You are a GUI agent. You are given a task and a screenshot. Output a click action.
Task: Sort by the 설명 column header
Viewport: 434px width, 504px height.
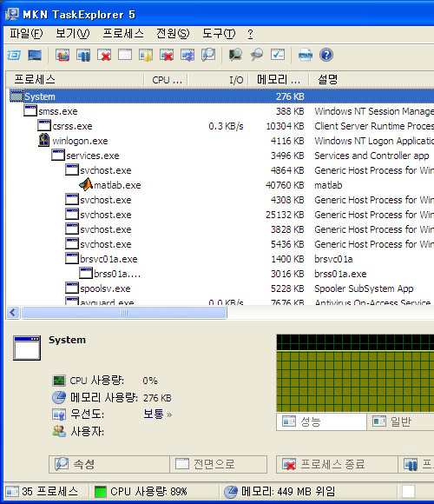[x=372, y=80]
